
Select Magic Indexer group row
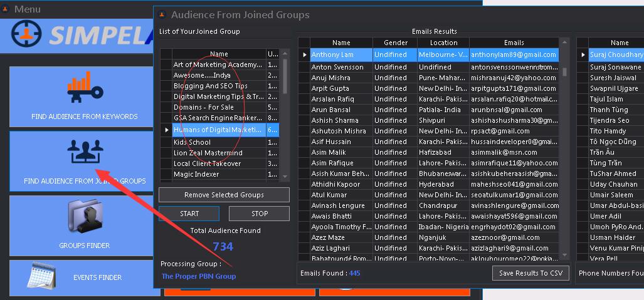219,174
